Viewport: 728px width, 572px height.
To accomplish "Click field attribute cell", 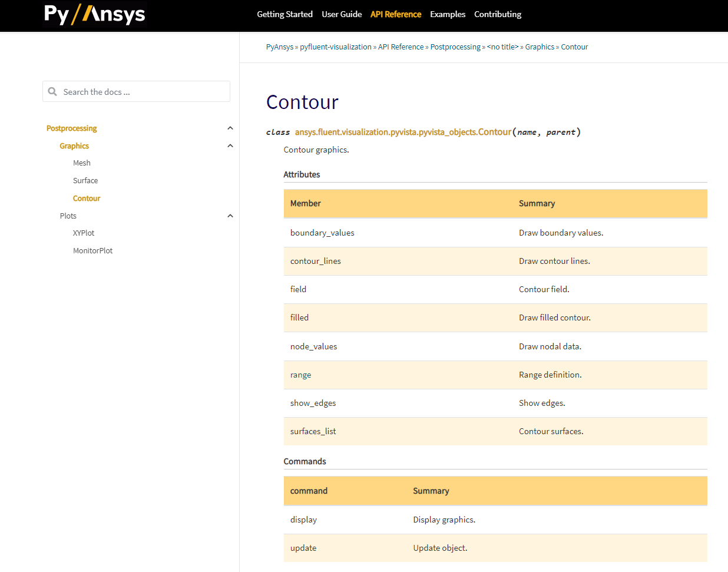I will click(x=298, y=290).
